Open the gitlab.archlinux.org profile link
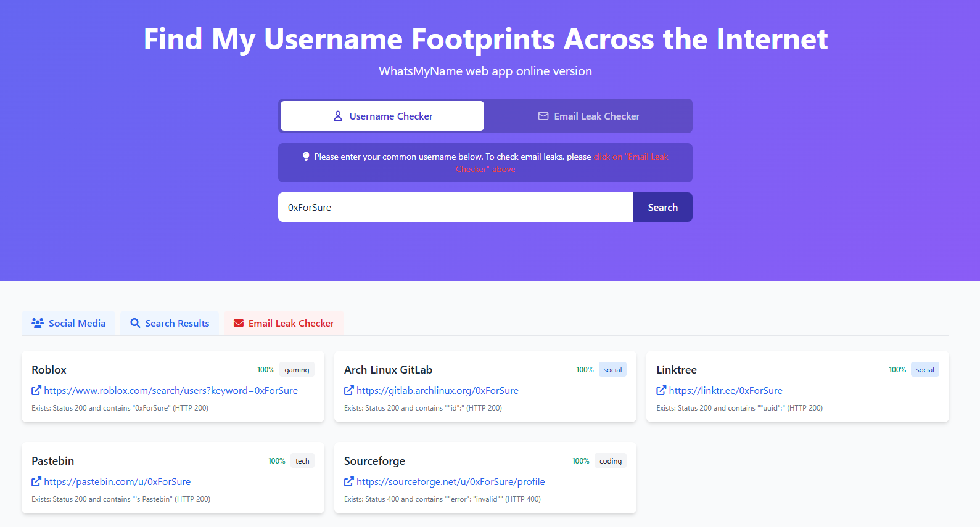980x527 pixels. tap(437, 390)
